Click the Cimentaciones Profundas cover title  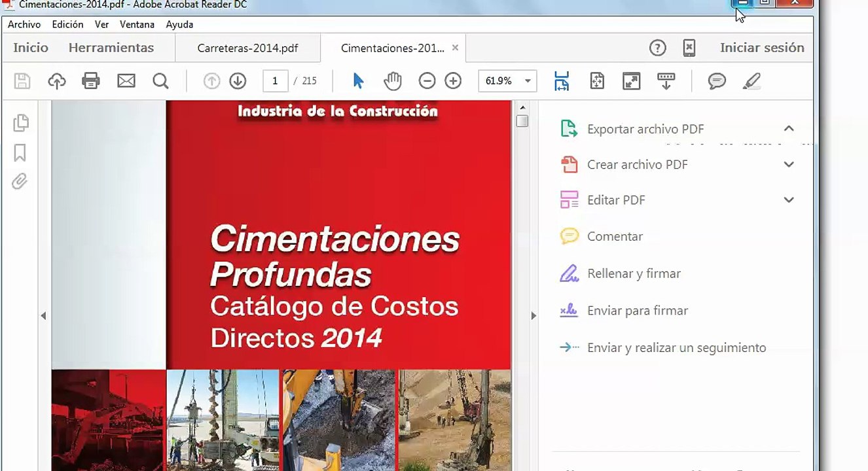[335, 256]
